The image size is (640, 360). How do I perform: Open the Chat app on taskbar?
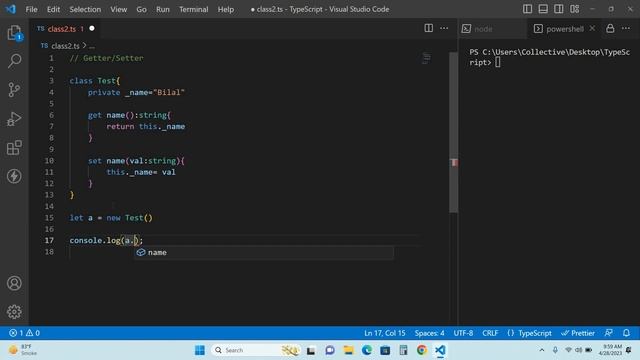tap(330, 350)
